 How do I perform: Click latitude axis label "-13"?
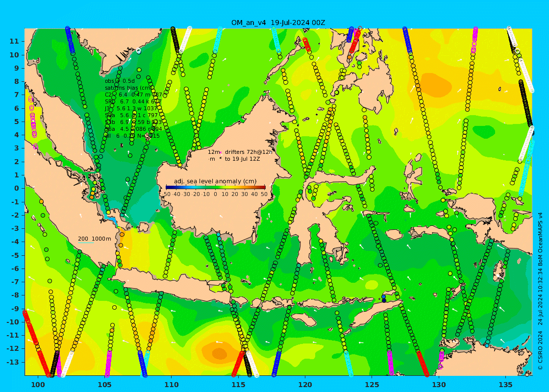coord(13,362)
